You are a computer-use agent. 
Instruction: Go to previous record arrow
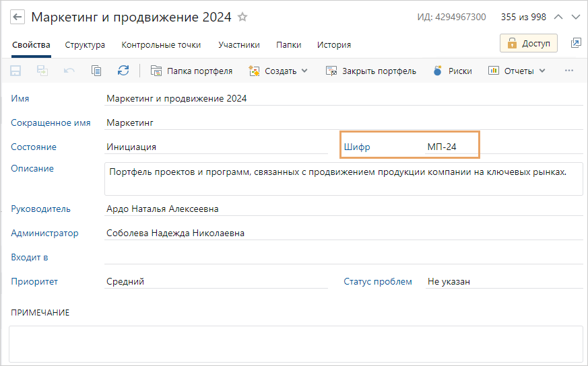tap(558, 17)
